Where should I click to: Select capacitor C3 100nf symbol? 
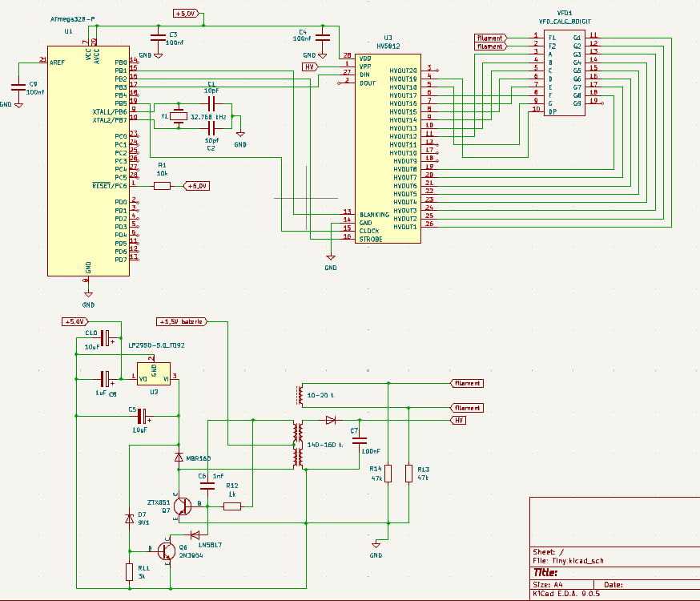click(158, 38)
